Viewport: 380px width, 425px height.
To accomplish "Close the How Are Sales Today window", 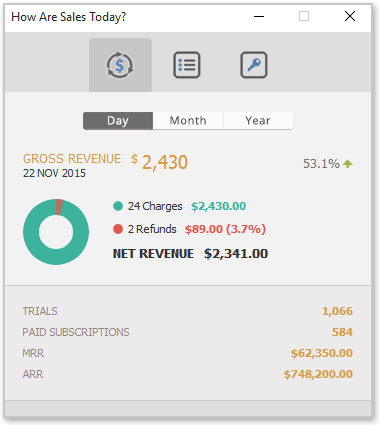I will (x=350, y=16).
